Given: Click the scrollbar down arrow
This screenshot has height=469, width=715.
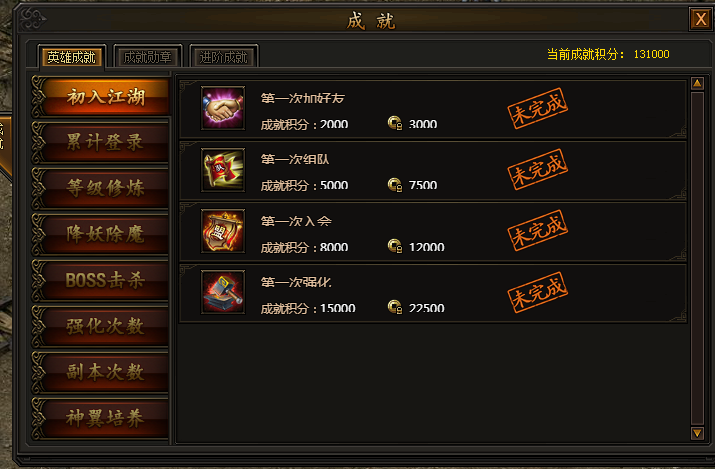Looking at the screenshot, I should click(697, 433).
